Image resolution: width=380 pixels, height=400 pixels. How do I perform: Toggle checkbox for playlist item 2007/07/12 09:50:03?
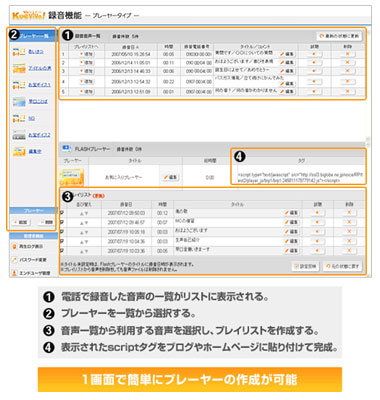(x=62, y=213)
